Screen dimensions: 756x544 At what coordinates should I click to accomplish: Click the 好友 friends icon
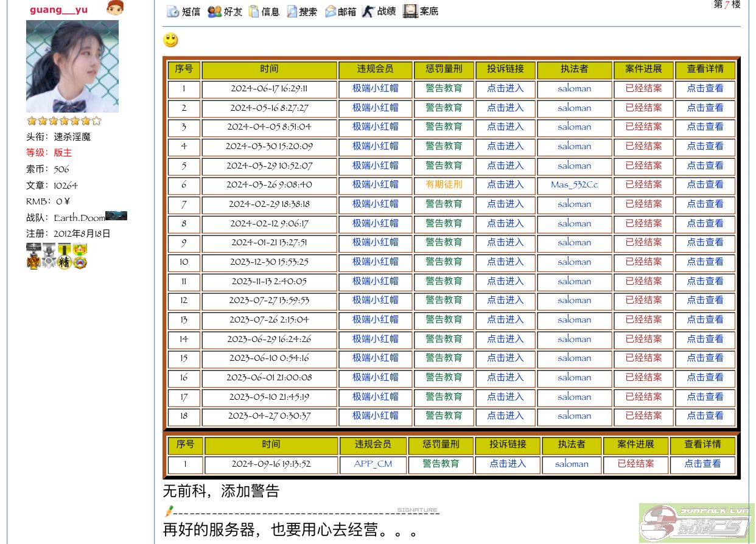click(214, 12)
